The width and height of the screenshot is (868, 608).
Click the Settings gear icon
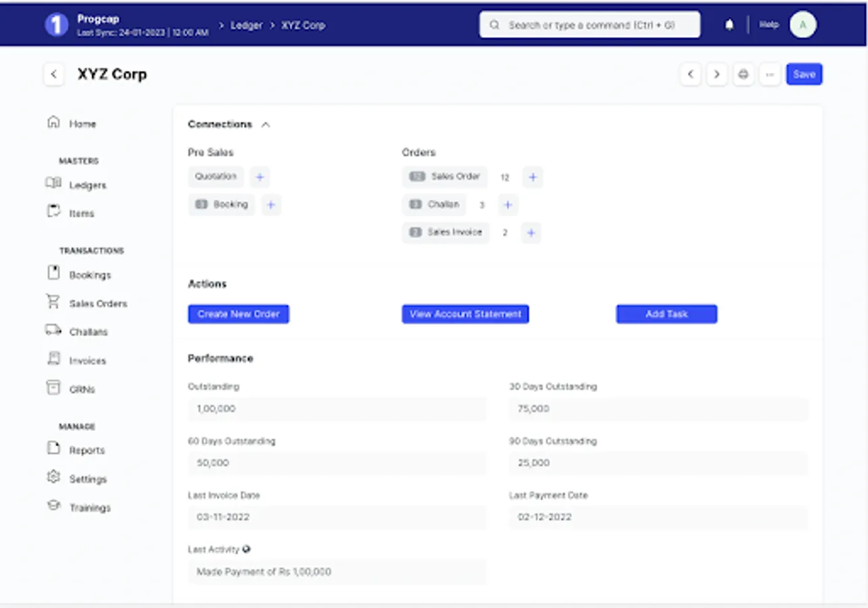point(53,477)
